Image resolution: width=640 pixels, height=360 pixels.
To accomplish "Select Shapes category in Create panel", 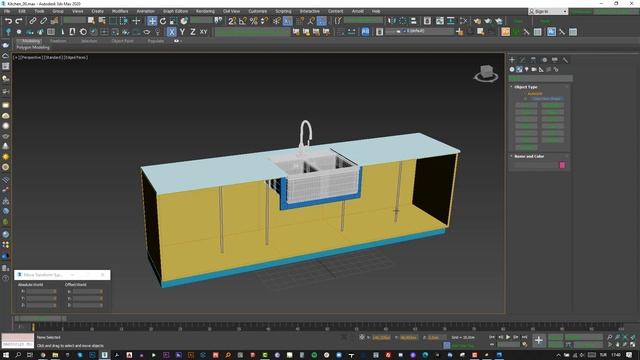I will click(519, 69).
